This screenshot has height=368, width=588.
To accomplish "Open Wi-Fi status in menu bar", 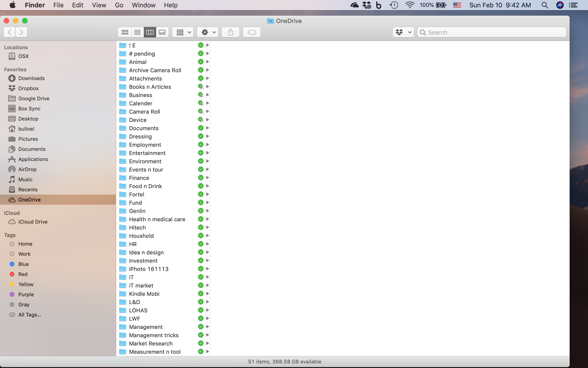I will point(410,5).
